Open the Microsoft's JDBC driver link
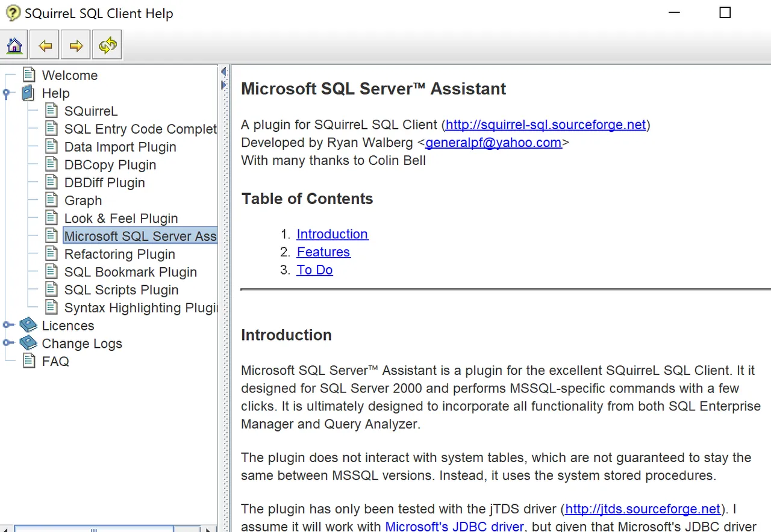 (455, 527)
